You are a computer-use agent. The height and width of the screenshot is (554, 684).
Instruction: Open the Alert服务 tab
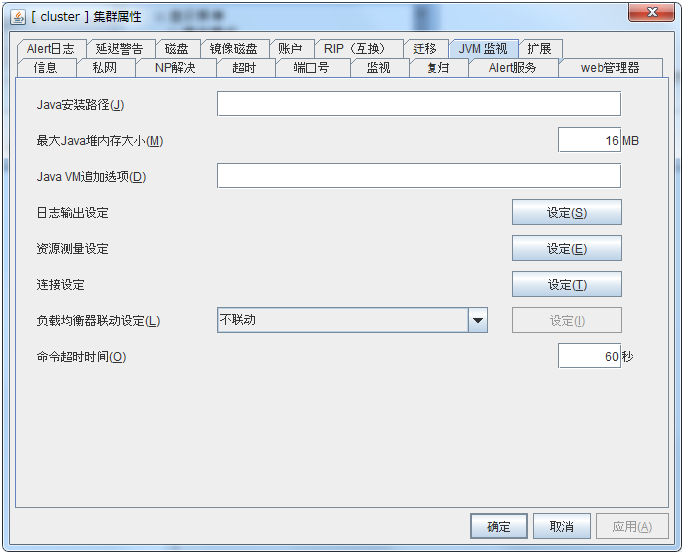point(513,68)
